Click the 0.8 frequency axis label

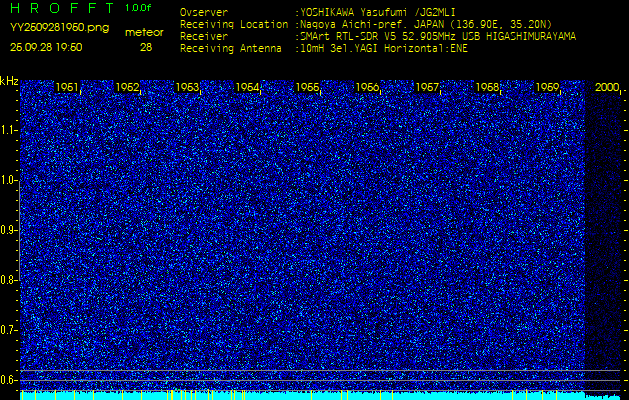8,280
